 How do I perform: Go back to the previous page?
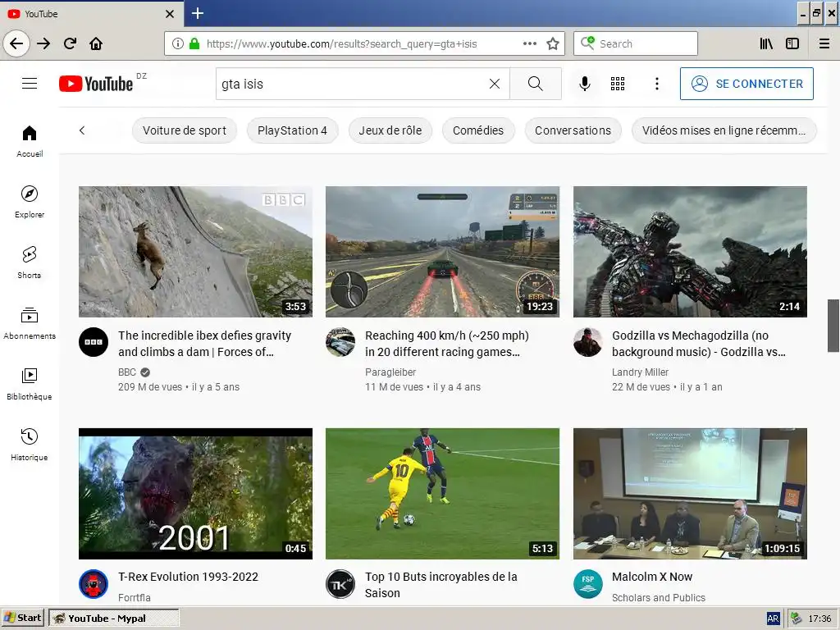[x=16, y=43]
